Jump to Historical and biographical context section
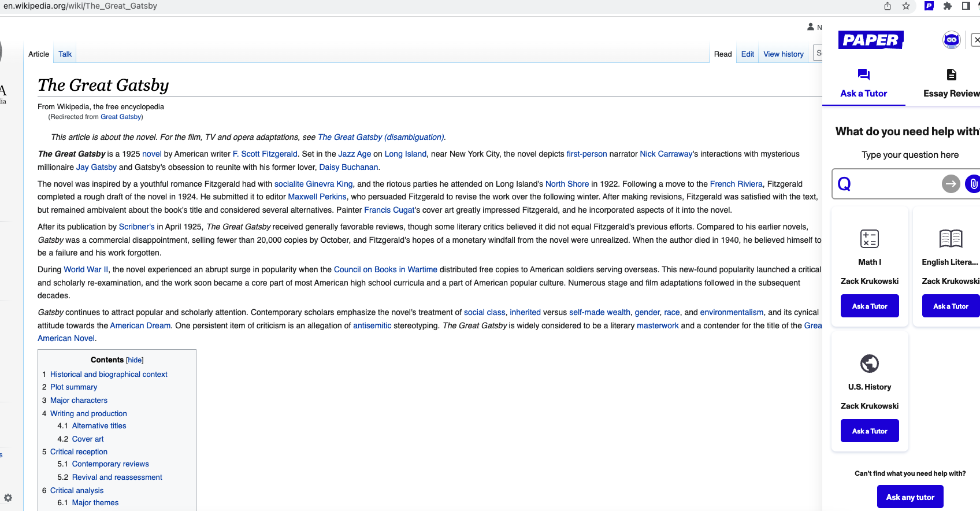Screen dimensions: 980x511 [x=109, y=375]
